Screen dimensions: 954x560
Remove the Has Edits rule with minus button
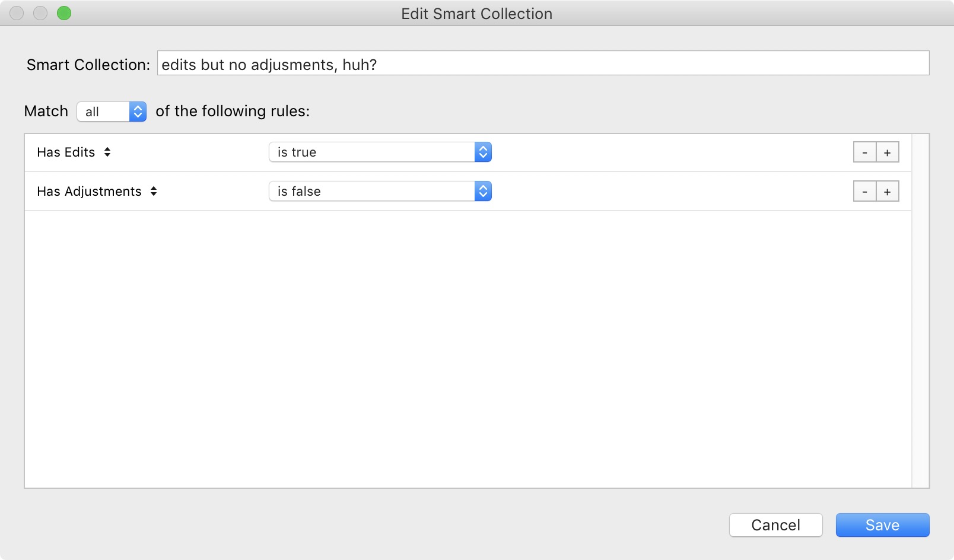coord(864,152)
